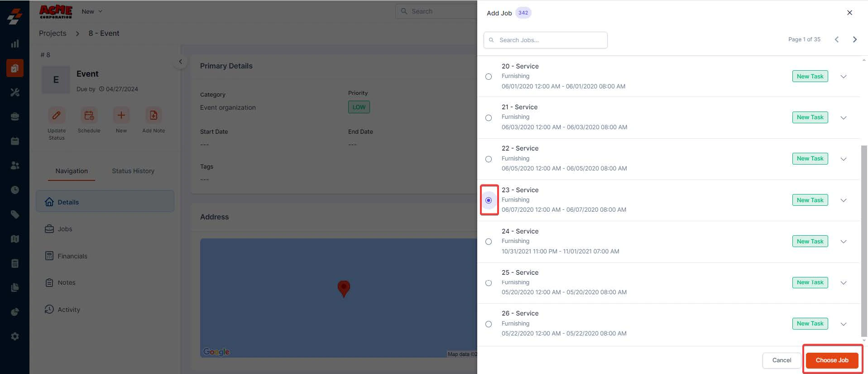The height and width of the screenshot is (374, 868).
Task: Expand details of 21 - Service job
Action: coord(844,118)
